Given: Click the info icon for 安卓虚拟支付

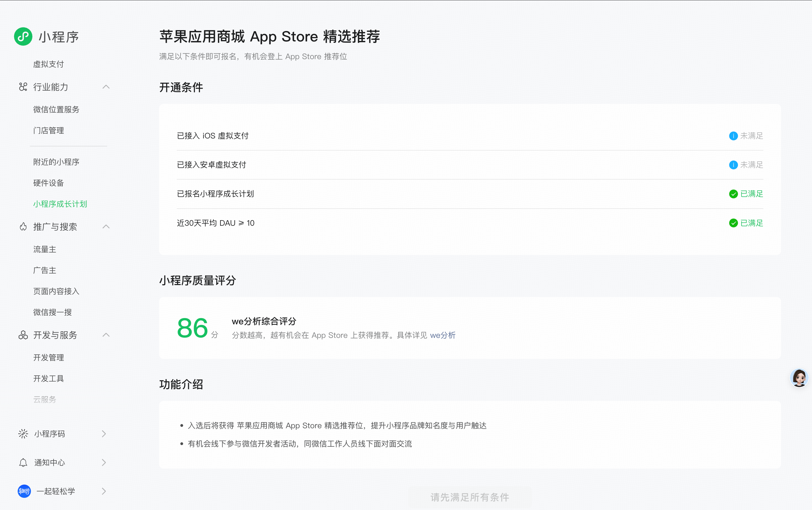Looking at the screenshot, I should 733,165.
